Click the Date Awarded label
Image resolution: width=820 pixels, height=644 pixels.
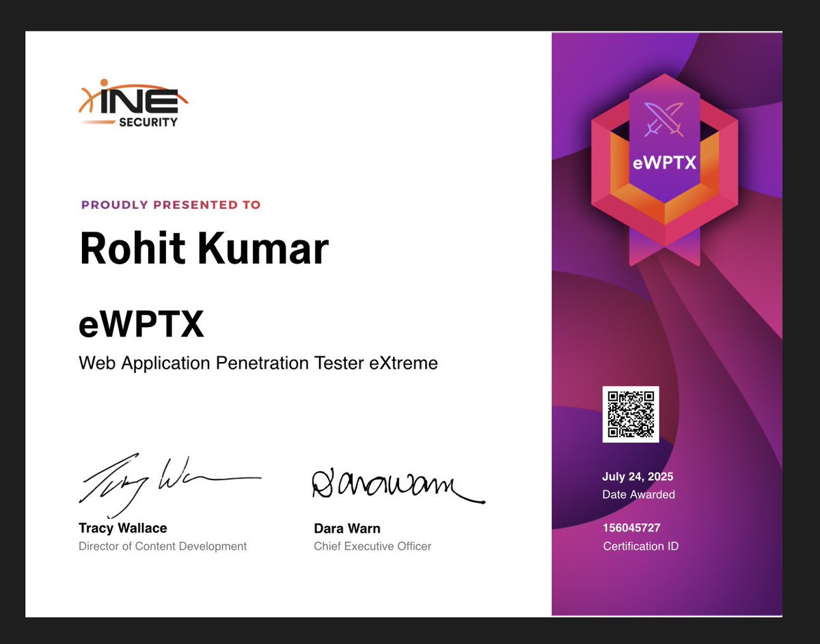(x=639, y=494)
